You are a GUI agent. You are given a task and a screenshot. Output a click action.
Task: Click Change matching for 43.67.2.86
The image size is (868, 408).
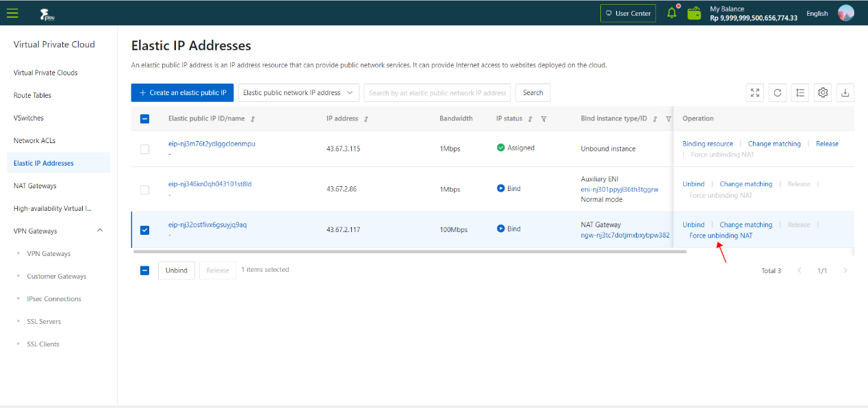tap(746, 184)
